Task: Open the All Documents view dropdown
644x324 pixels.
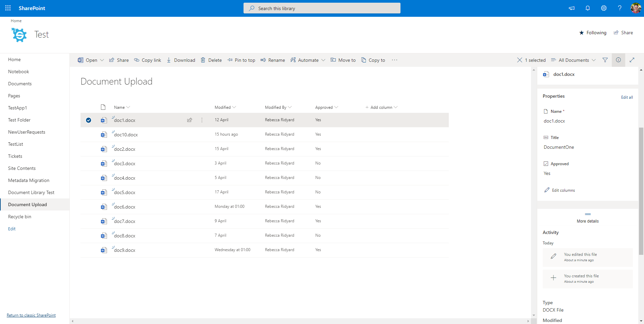Action: pyautogui.click(x=573, y=60)
